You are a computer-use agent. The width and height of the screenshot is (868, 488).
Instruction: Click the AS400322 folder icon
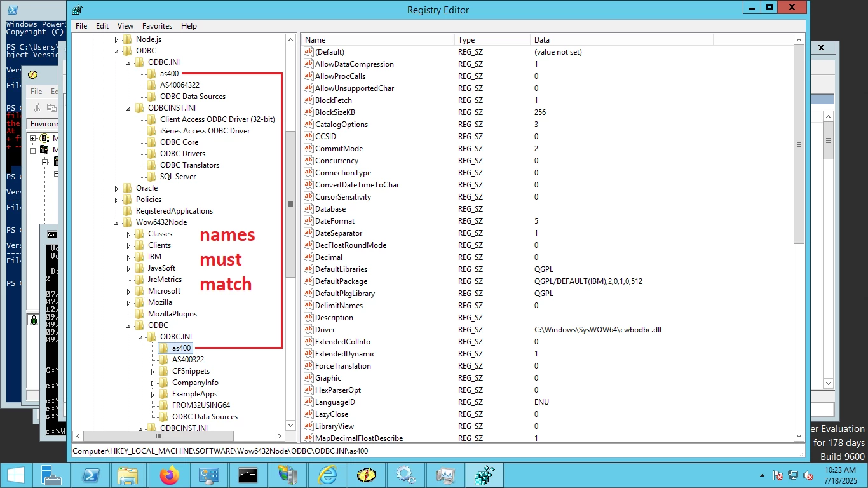163,360
